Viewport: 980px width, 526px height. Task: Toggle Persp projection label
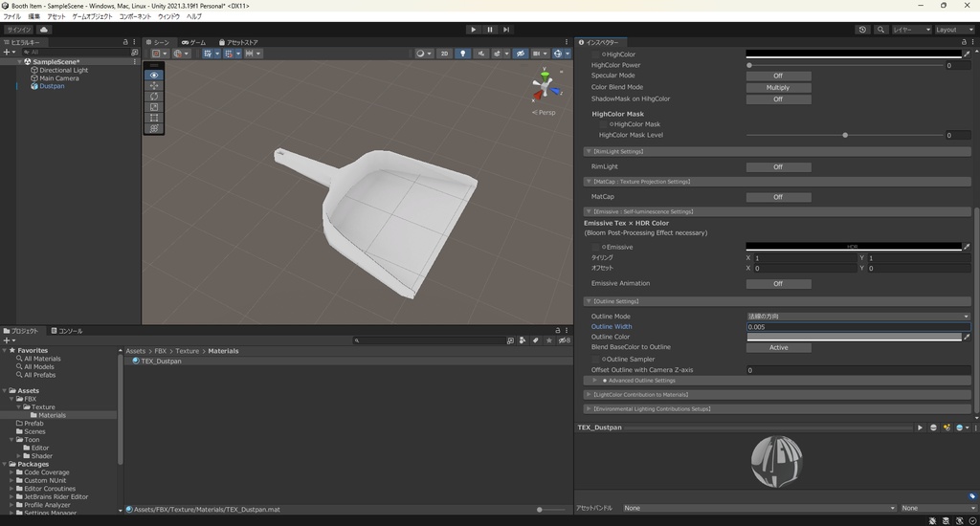(544, 113)
